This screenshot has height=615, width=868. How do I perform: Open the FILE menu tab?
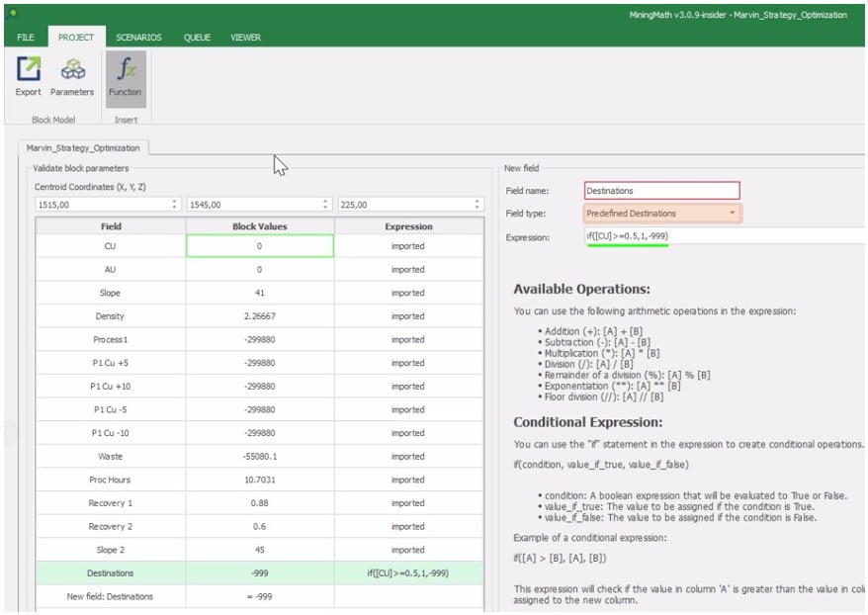pos(26,38)
